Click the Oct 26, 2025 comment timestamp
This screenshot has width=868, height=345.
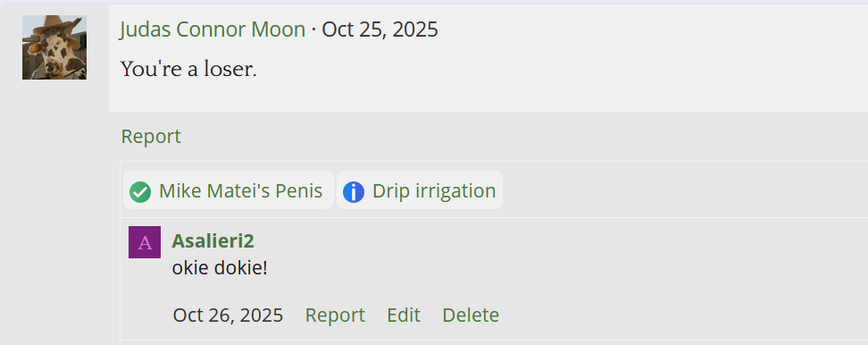[x=228, y=316]
